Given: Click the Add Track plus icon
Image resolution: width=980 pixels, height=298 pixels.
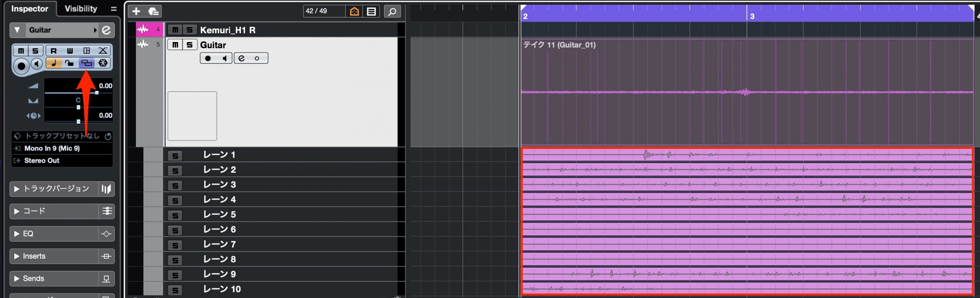Looking at the screenshot, I should pos(136,11).
